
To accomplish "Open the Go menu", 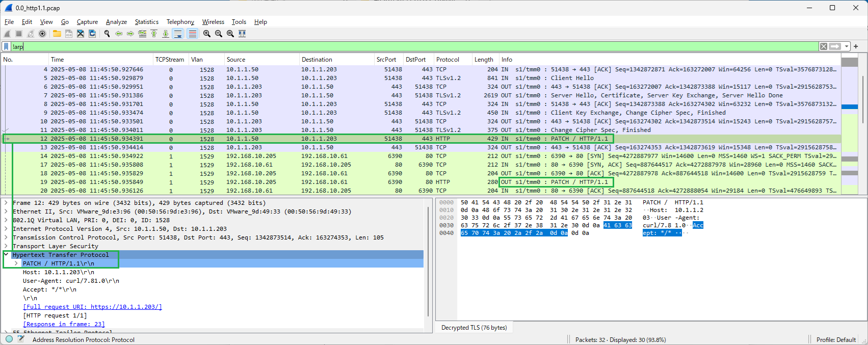I will click(65, 22).
